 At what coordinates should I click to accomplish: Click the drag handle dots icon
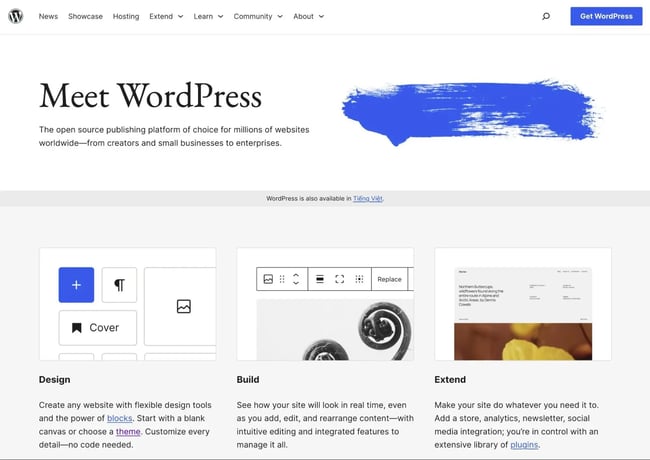point(282,279)
